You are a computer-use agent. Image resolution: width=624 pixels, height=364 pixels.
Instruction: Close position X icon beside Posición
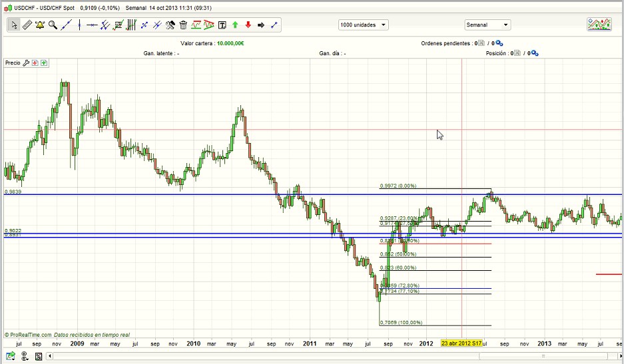(517, 53)
